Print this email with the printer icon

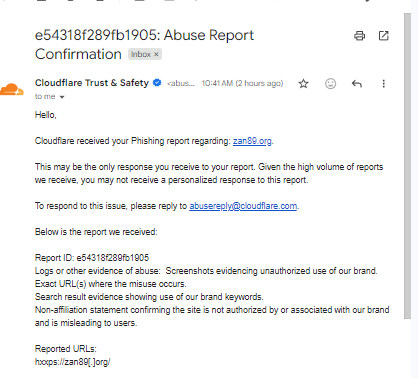pyautogui.click(x=359, y=36)
